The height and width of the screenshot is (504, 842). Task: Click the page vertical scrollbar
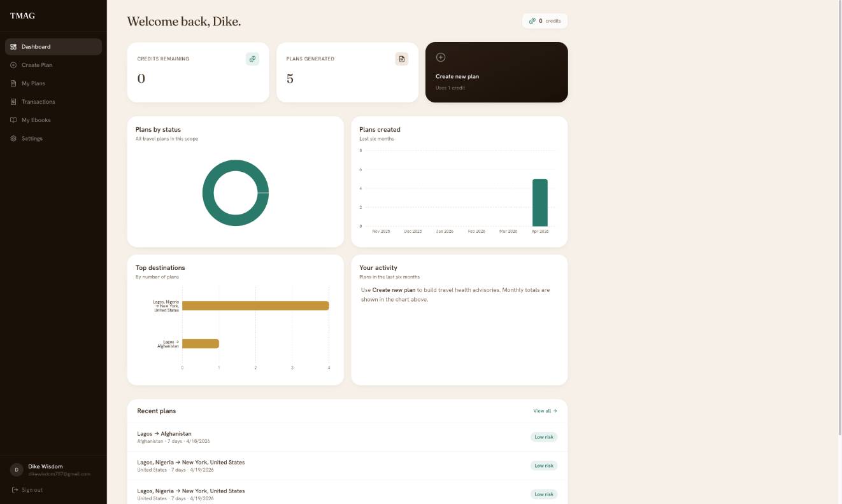(x=839, y=216)
